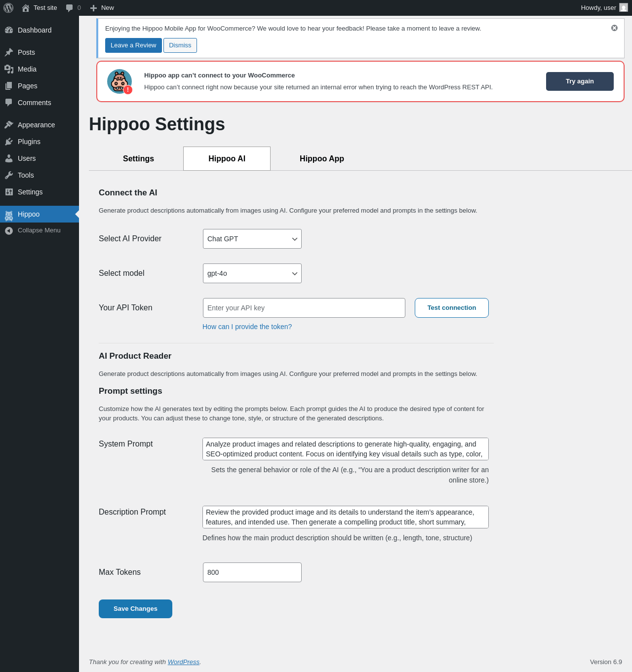632x672 pixels.
Task: Click the Collapse Menu label
Action: 39,230
